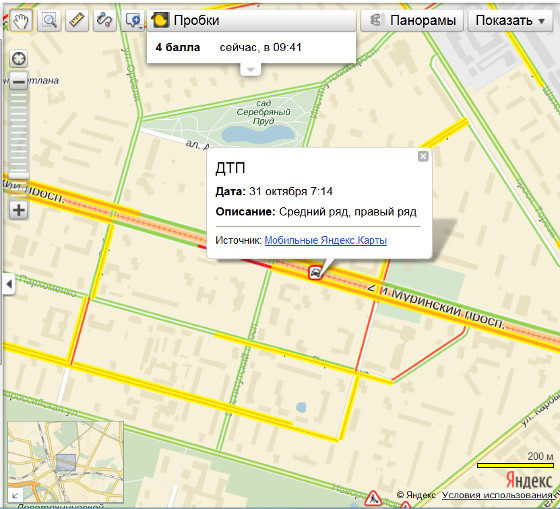The image size is (560, 509).
Task: Open the Показать dropdown menu
Action: coord(510,20)
